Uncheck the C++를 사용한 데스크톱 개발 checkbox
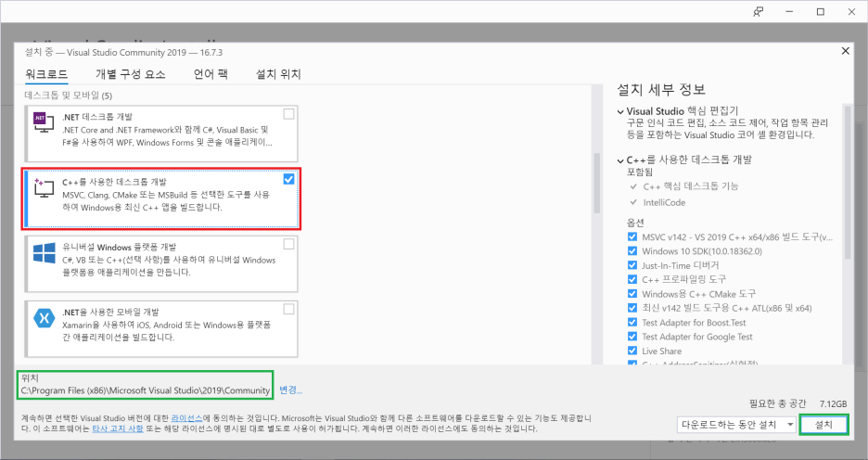The width and height of the screenshot is (868, 460). tap(288, 179)
